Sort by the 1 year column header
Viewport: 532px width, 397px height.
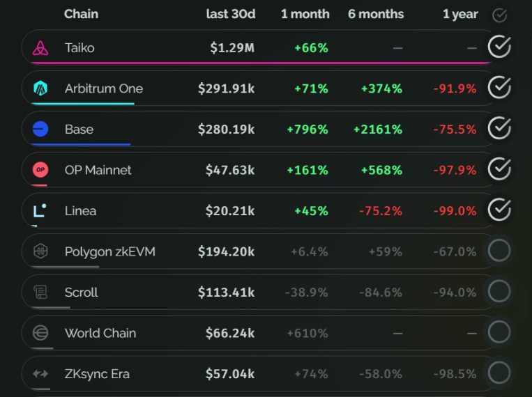point(460,15)
